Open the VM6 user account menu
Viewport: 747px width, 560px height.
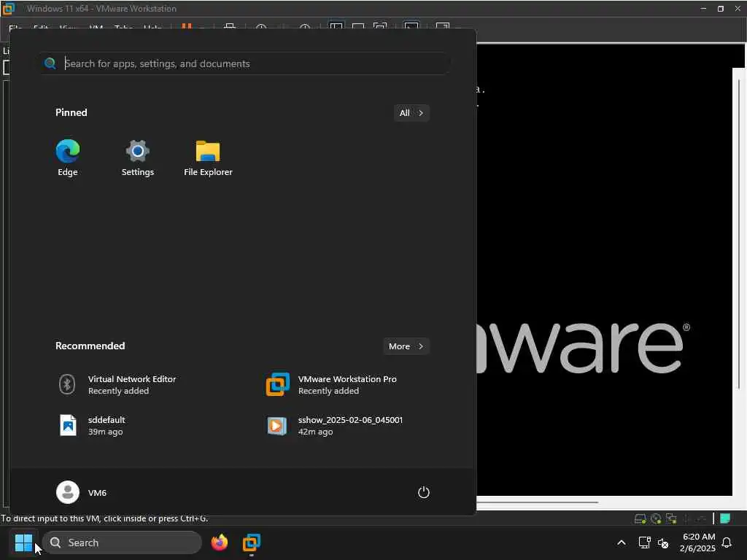point(82,492)
